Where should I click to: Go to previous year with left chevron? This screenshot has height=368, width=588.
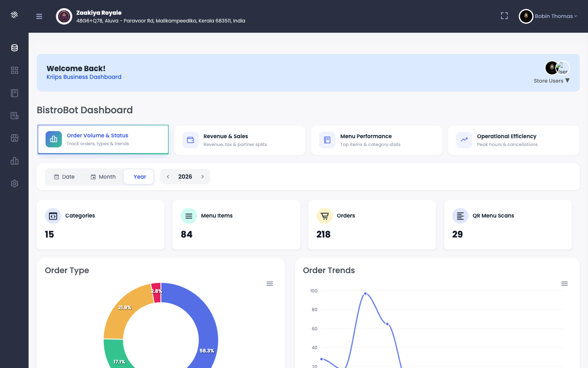(x=168, y=177)
